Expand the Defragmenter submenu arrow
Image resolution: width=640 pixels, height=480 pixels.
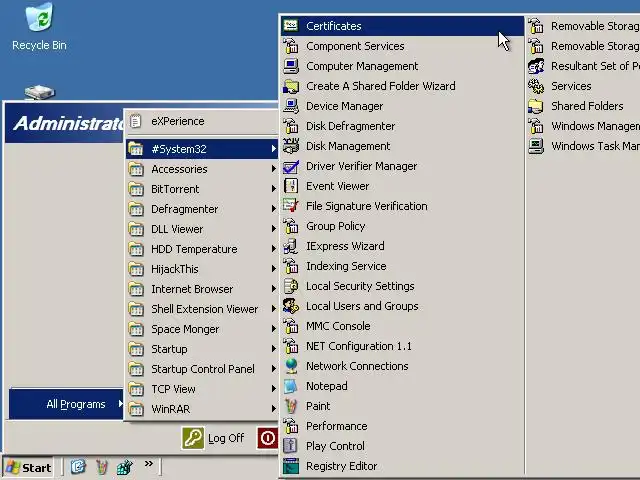pyautogui.click(x=274, y=209)
